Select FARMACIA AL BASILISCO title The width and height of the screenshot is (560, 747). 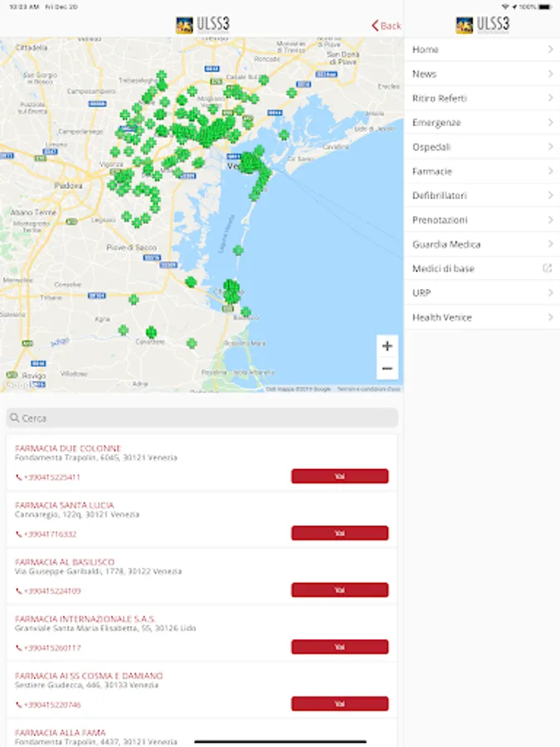click(x=64, y=562)
